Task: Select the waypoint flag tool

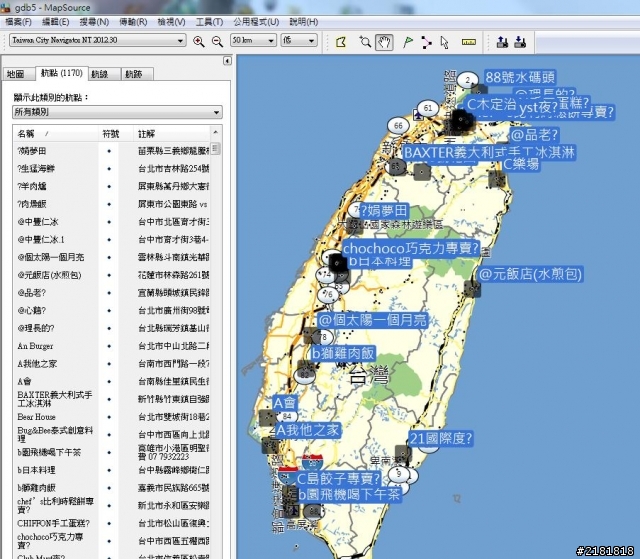Action: point(408,42)
